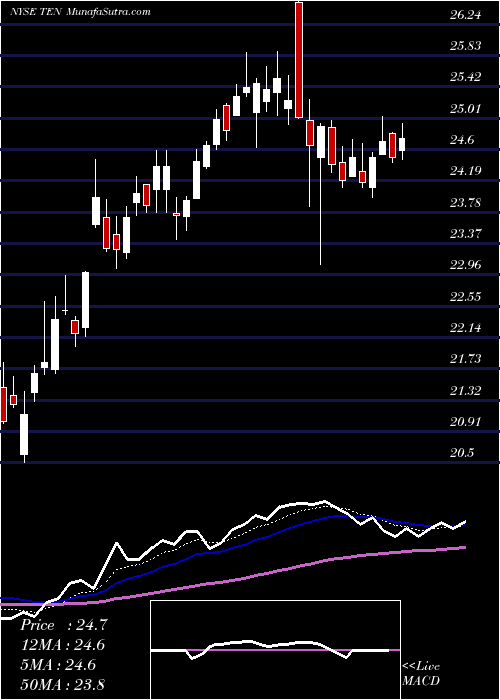
Task: Click the <<Live MACD label
Action: click(421, 674)
